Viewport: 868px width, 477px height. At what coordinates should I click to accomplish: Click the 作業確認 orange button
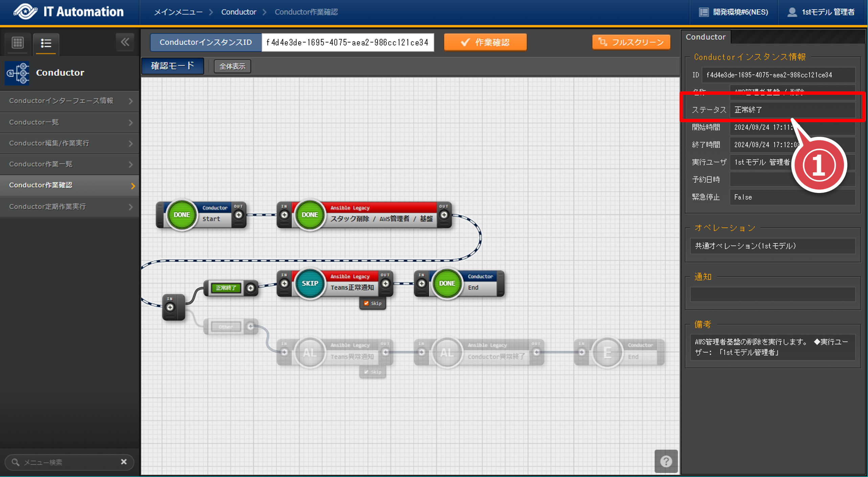coord(485,42)
